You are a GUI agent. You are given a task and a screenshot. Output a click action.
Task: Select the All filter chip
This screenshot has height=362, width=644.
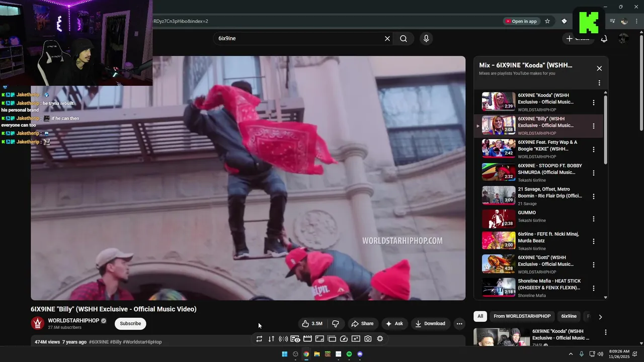point(480,316)
